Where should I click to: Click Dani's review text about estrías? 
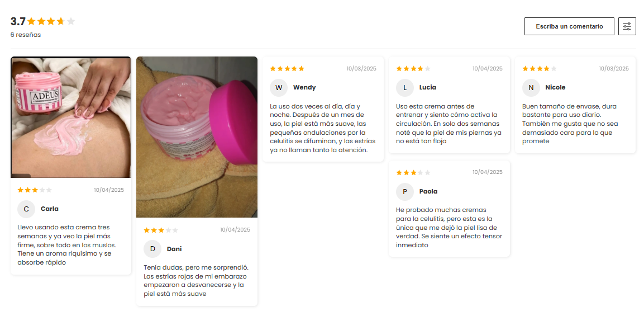(195, 281)
